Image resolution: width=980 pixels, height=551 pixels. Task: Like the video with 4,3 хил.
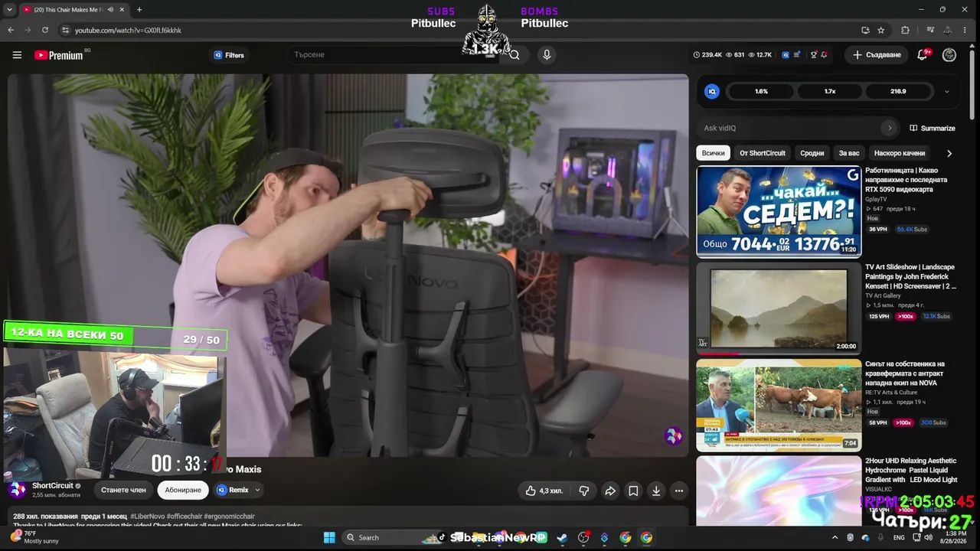[544, 491]
